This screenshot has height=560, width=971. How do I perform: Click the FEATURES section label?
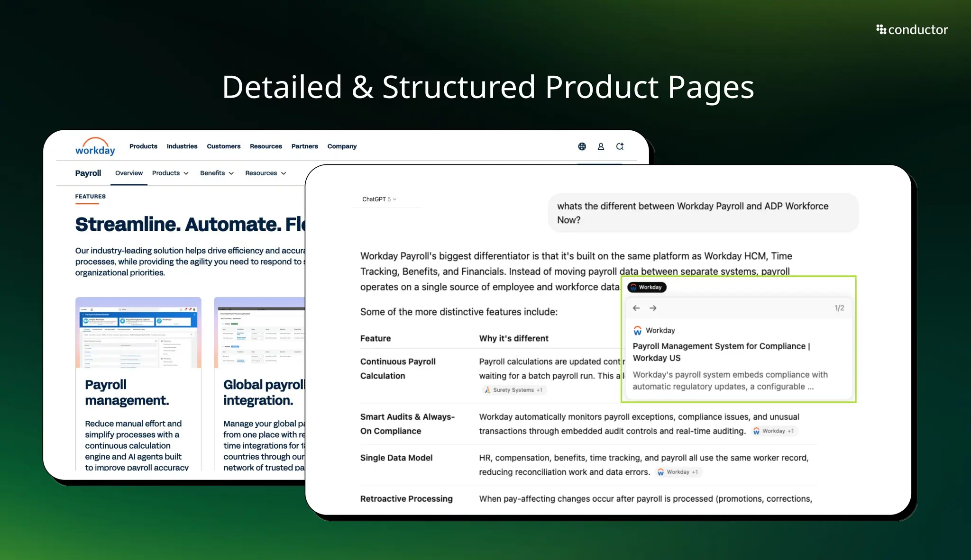tap(91, 196)
